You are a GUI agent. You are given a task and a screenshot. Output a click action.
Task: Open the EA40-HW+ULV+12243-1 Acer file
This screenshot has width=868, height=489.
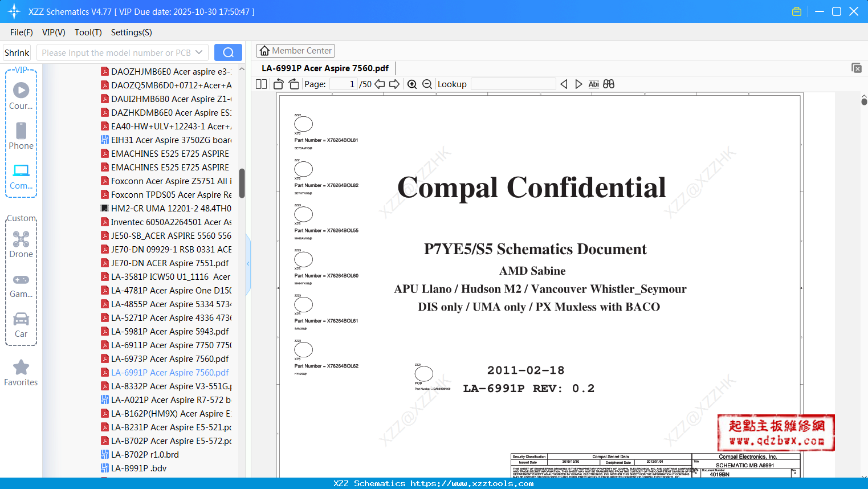point(166,127)
